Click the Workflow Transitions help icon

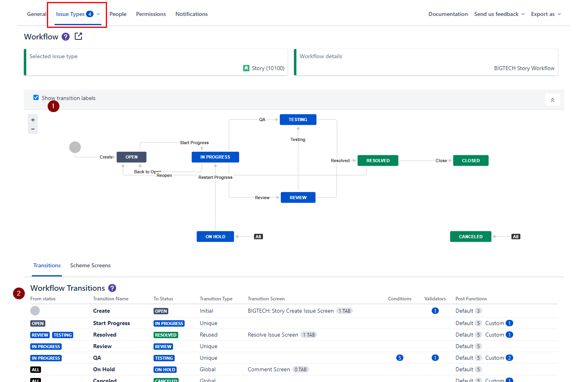(x=112, y=288)
